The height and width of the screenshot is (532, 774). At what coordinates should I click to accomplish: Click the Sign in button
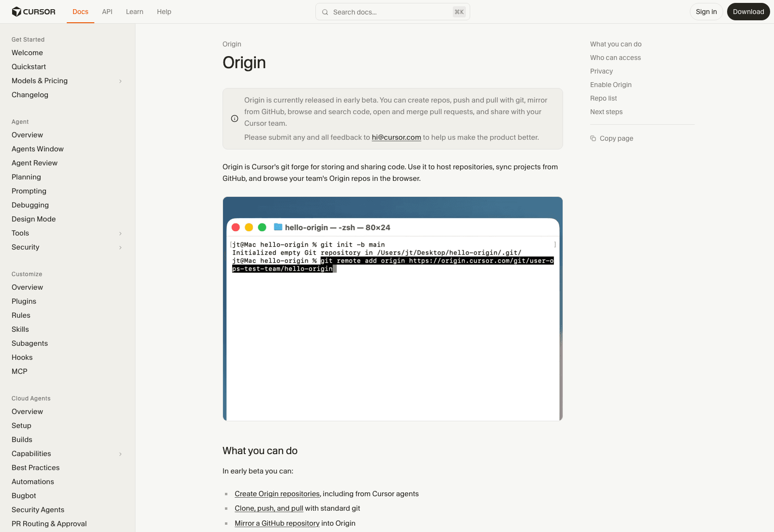[706, 12]
